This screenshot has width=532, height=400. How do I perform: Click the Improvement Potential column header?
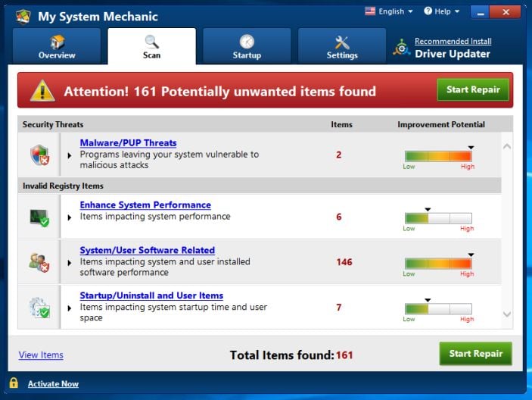[441, 124]
